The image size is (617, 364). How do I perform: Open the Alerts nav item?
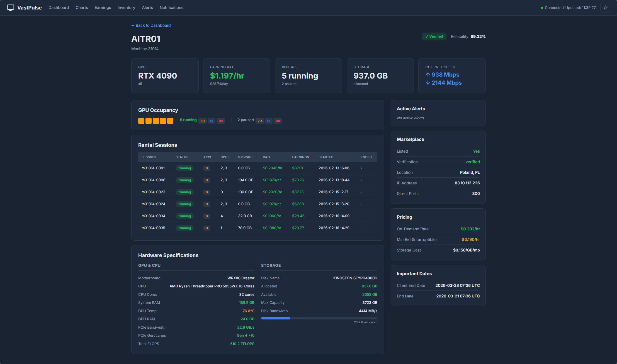click(x=147, y=8)
